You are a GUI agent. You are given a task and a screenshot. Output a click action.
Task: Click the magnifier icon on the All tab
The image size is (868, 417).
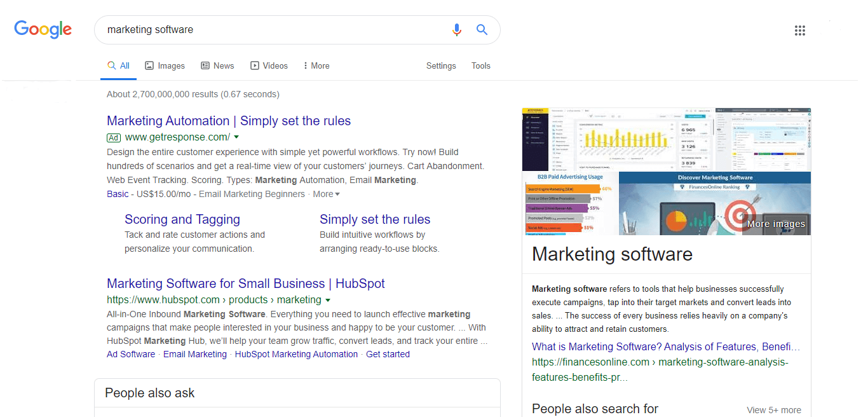(111, 65)
